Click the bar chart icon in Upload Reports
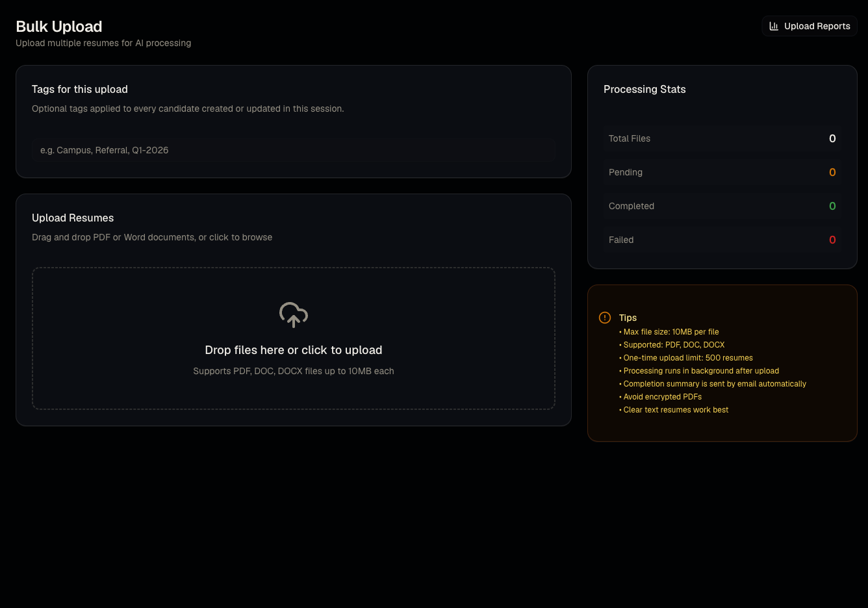The image size is (868, 608). 774,26
